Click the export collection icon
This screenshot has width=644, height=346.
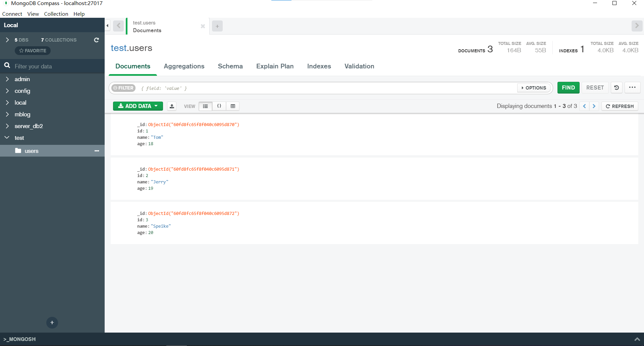click(x=172, y=106)
